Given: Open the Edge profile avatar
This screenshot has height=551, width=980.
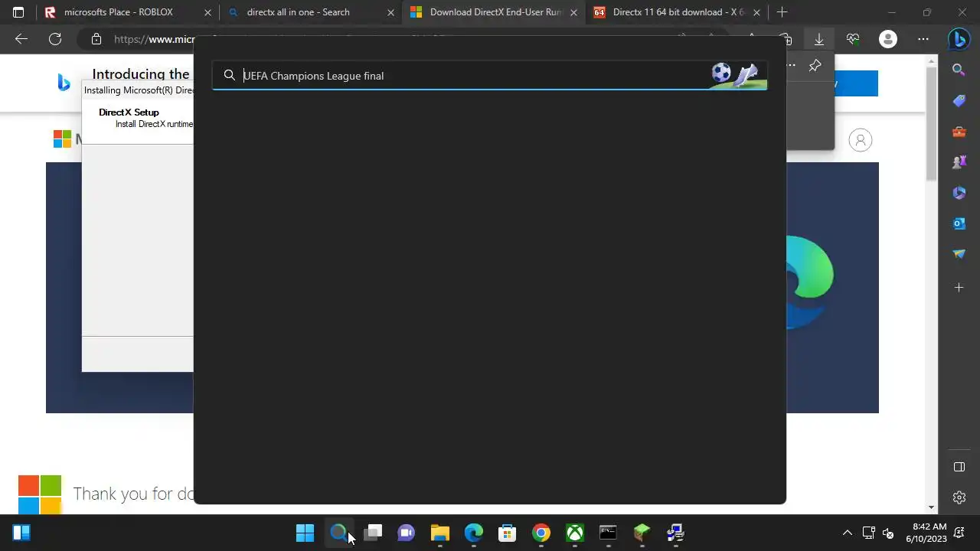Looking at the screenshot, I should coord(888,39).
